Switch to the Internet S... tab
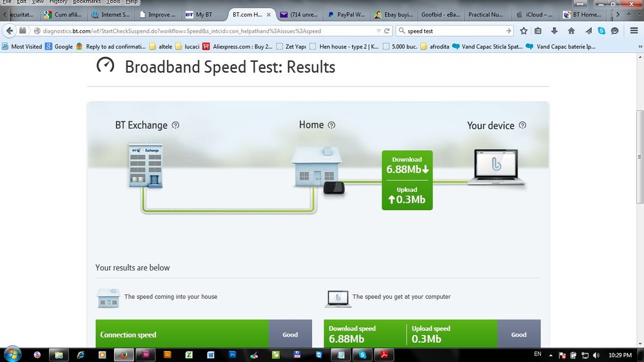This screenshot has width=644, height=362. pyautogui.click(x=110, y=14)
